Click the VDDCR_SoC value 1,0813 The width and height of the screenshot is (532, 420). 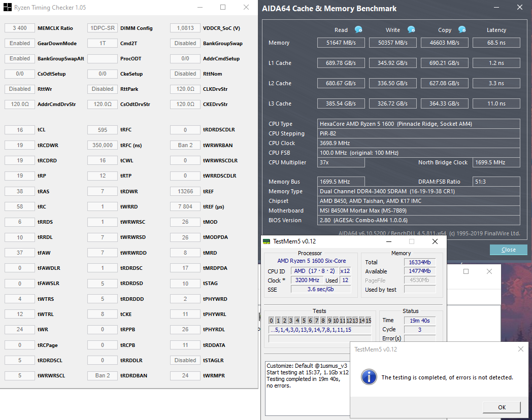(185, 28)
